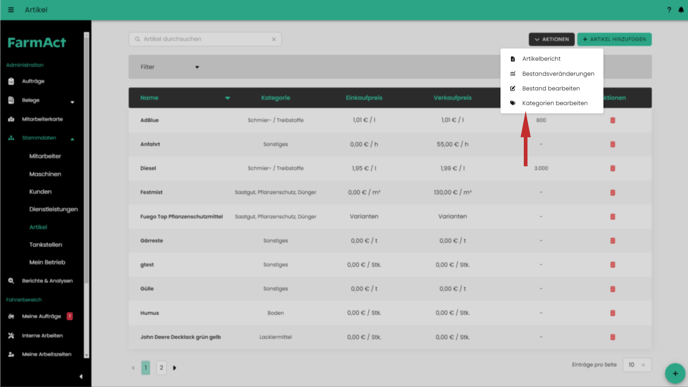Open Mein Betrieb under Stammdaten

pyautogui.click(x=47, y=262)
